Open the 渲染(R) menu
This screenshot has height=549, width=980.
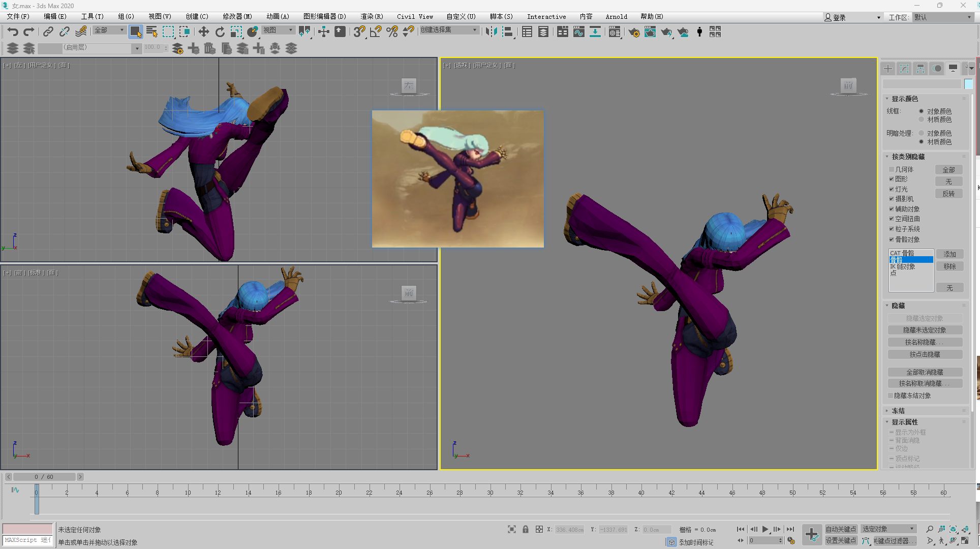coord(372,17)
